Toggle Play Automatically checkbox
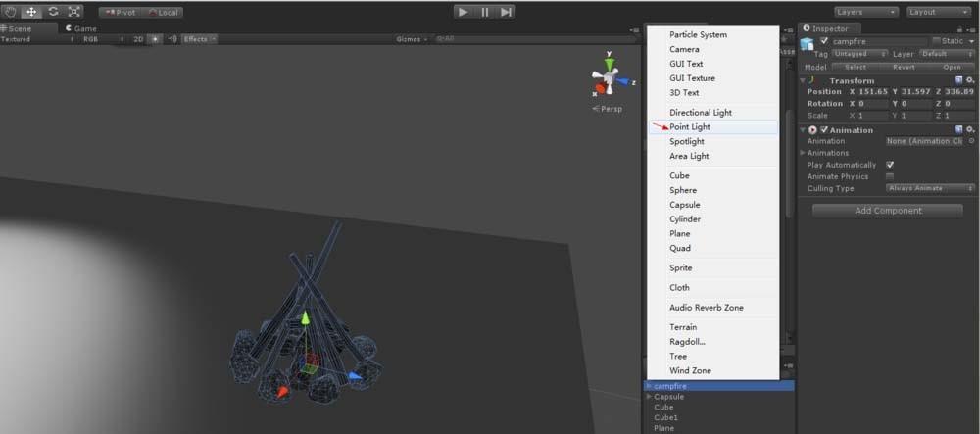The height and width of the screenshot is (434, 980). [x=890, y=165]
